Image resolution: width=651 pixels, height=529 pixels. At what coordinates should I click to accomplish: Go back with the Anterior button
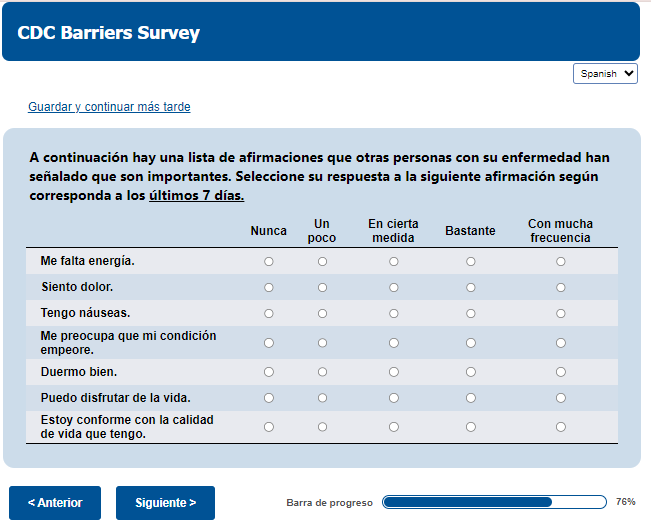coord(55,503)
